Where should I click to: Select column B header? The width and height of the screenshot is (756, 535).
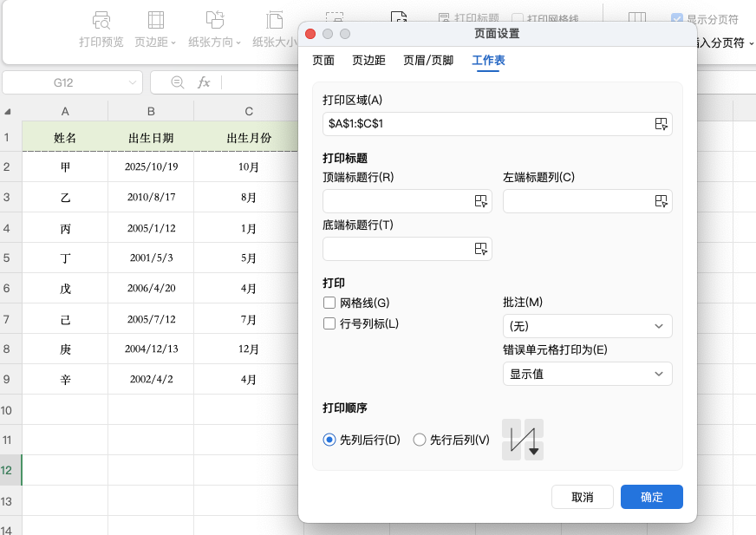coord(151,112)
